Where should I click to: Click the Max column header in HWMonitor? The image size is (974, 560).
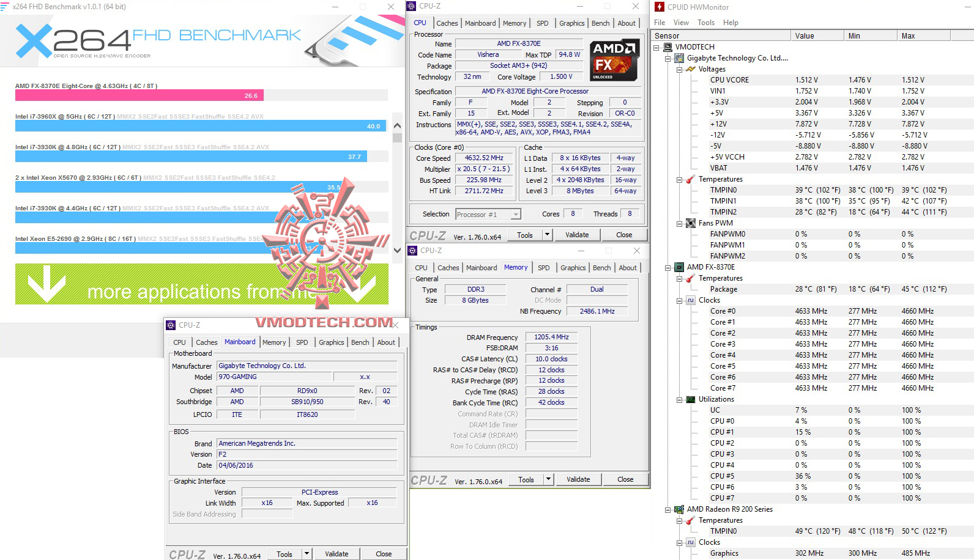click(x=924, y=35)
